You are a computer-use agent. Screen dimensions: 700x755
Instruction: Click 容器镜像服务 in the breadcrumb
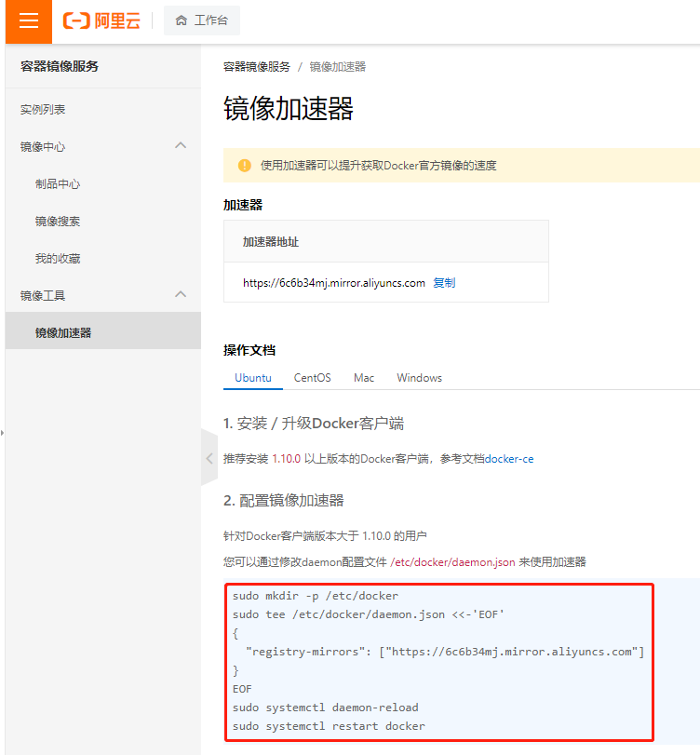(257, 66)
